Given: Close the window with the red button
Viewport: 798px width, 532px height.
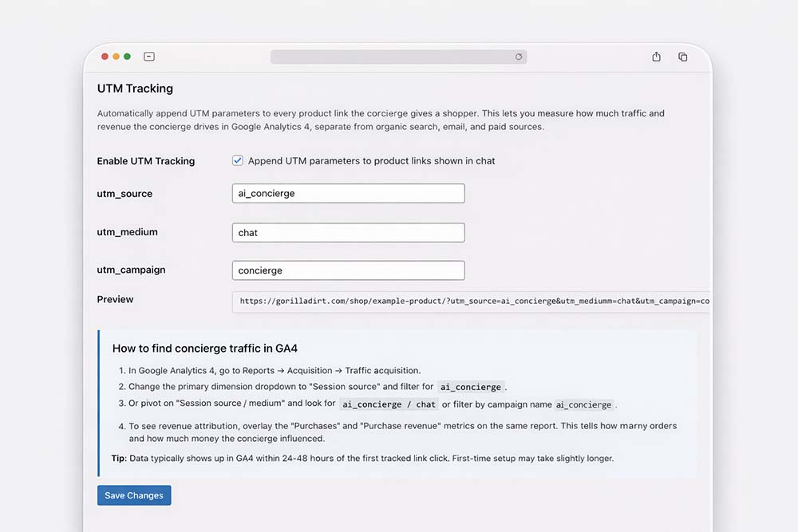Looking at the screenshot, I should (x=104, y=57).
